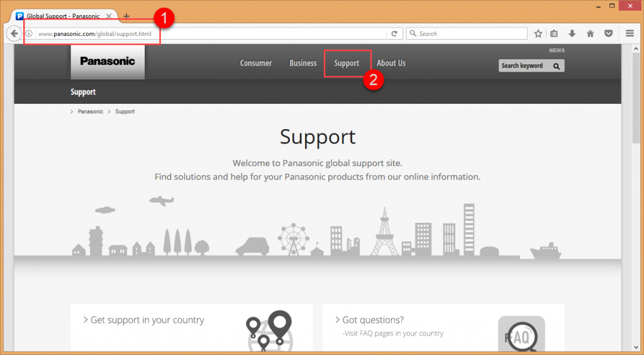Click the scrollbar down arrow
The width and height of the screenshot is (644, 355).
(636, 347)
